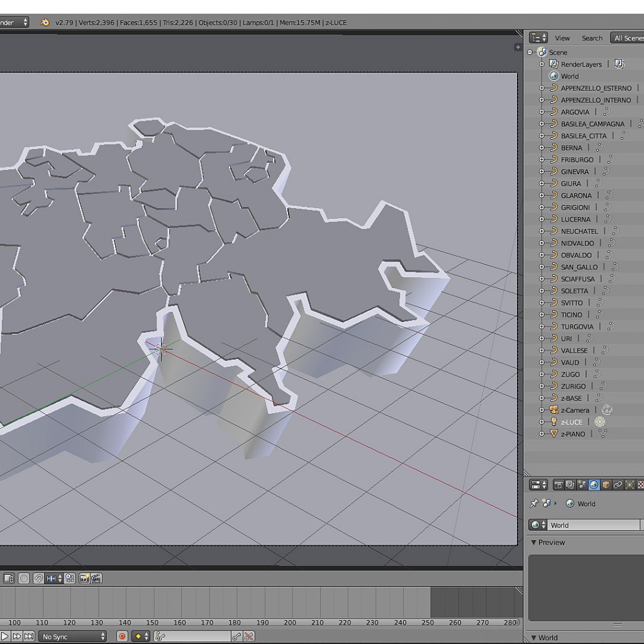This screenshot has height=644, width=644.
Task: Select the Render Layers properties tab icon
Action: pyautogui.click(x=570, y=485)
